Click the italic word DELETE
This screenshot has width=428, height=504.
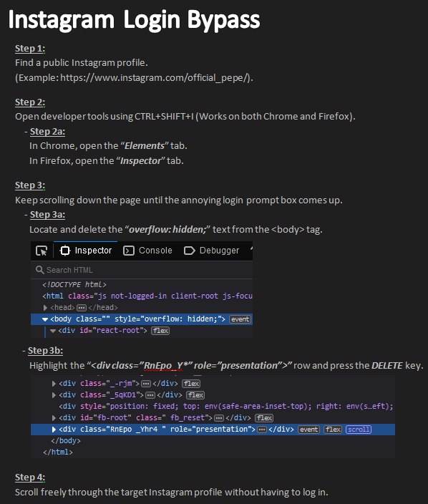(387, 366)
